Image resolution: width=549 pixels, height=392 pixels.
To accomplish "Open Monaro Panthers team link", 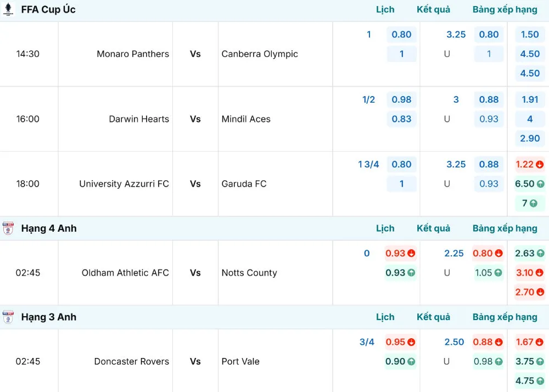I will coord(132,54).
